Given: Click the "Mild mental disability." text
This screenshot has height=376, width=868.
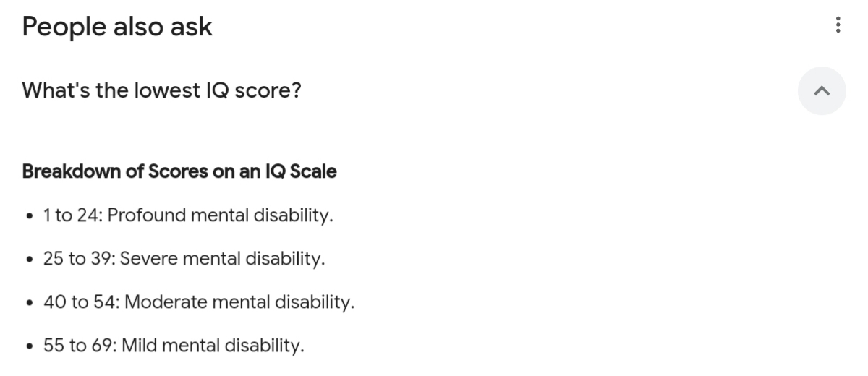Looking at the screenshot, I should [x=213, y=346].
